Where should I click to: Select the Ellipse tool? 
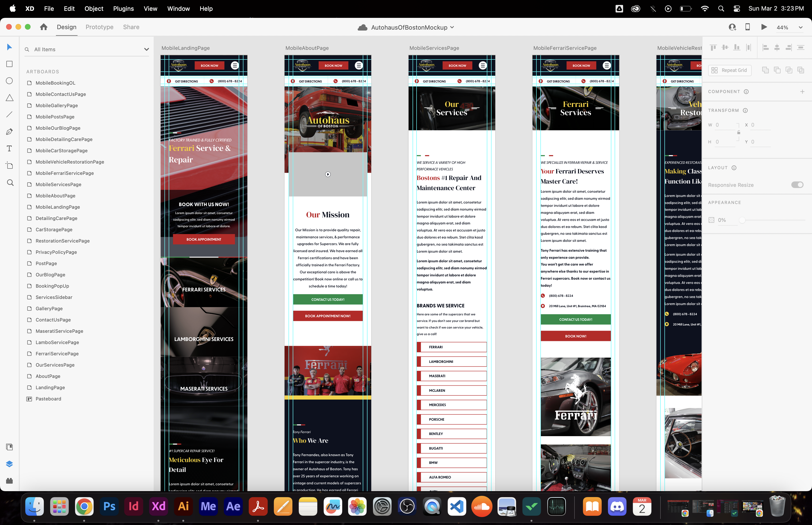tap(10, 81)
